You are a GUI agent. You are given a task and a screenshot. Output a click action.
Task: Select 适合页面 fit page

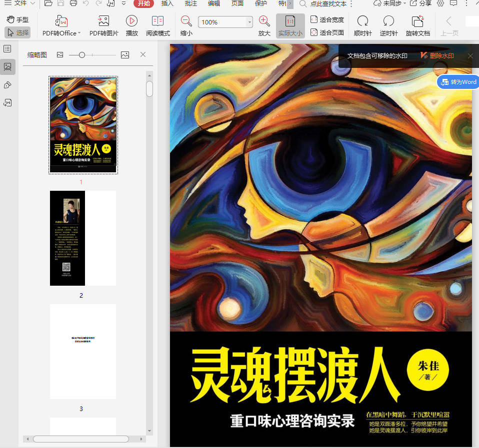pyautogui.click(x=327, y=32)
